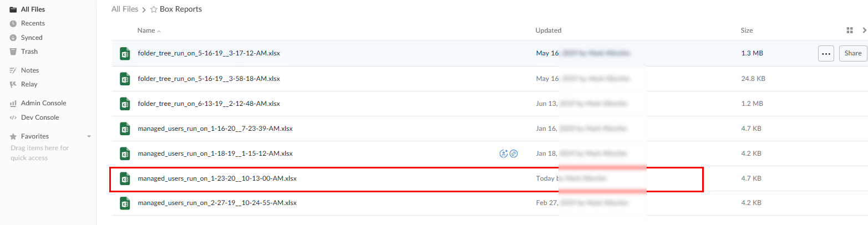The height and width of the screenshot is (225, 868).
Task: Open the Trash folder
Action: coord(29,52)
